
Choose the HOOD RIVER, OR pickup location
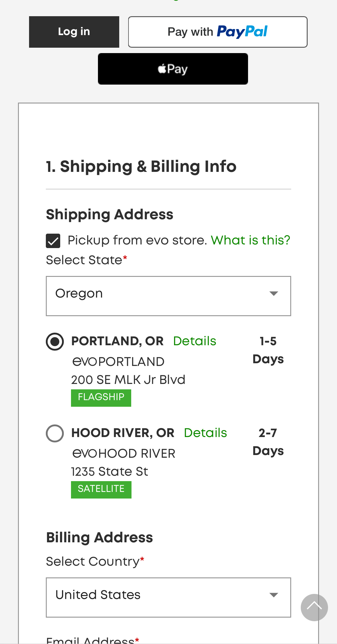point(55,433)
